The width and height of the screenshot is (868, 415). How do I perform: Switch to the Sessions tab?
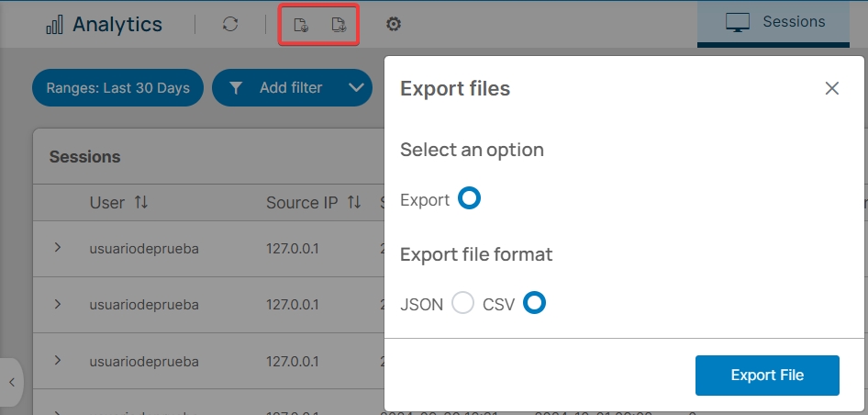point(774,23)
